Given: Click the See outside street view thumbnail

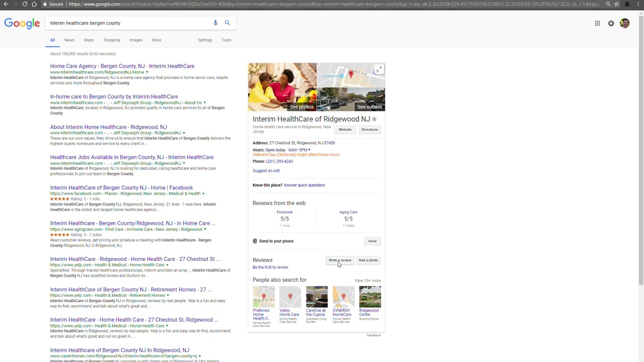Looking at the screenshot, I should 351,99.
